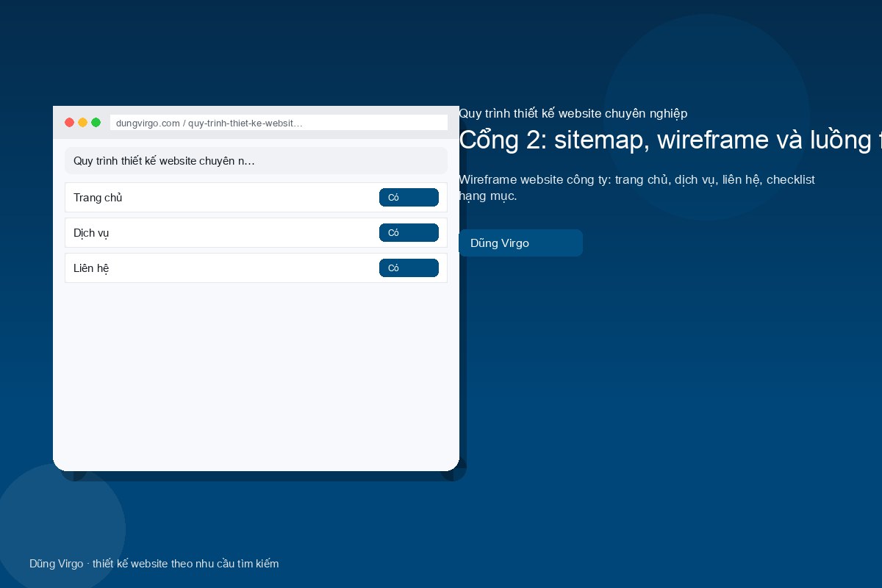This screenshot has width=882, height=588.
Task: Select the 'Trang chủ' row label
Action: 98,198
